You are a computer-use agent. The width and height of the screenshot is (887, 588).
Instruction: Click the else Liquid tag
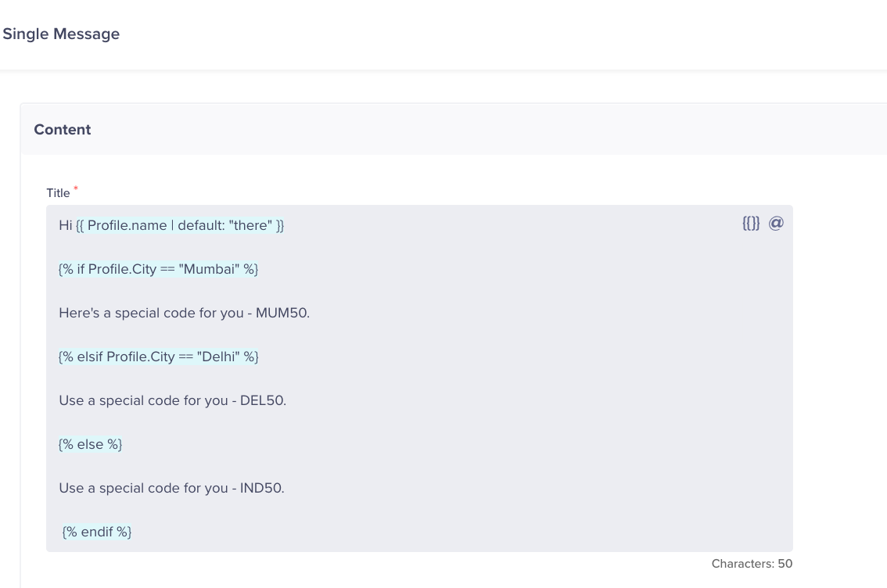(91, 444)
